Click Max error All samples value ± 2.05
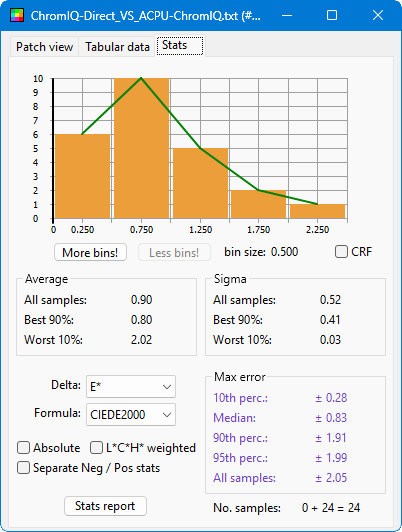The height and width of the screenshot is (532, 402). [x=331, y=478]
